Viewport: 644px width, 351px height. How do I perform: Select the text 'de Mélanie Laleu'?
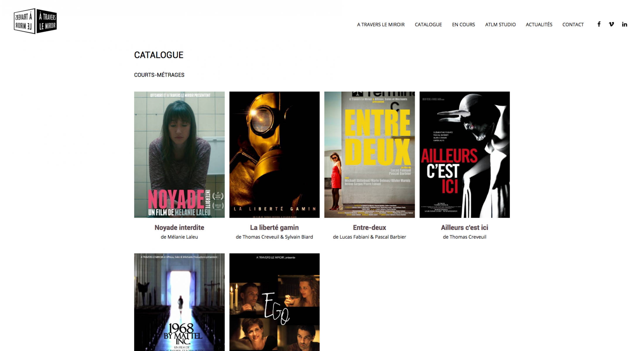179,237
